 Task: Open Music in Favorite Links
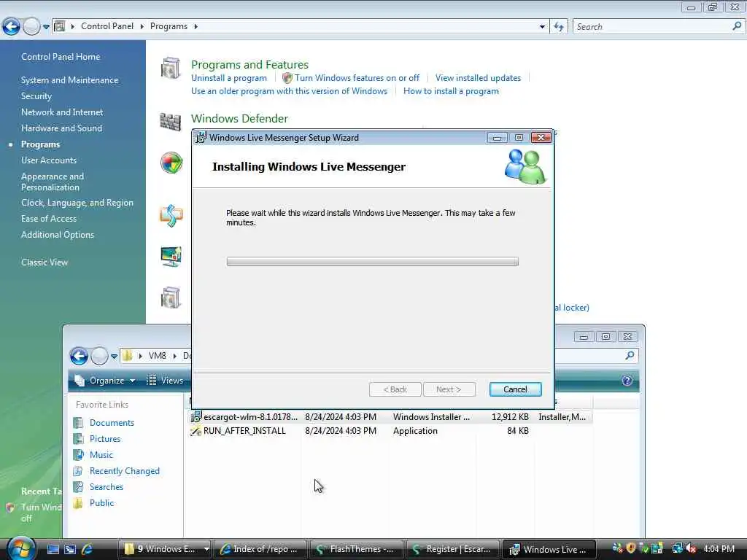(x=101, y=455)
